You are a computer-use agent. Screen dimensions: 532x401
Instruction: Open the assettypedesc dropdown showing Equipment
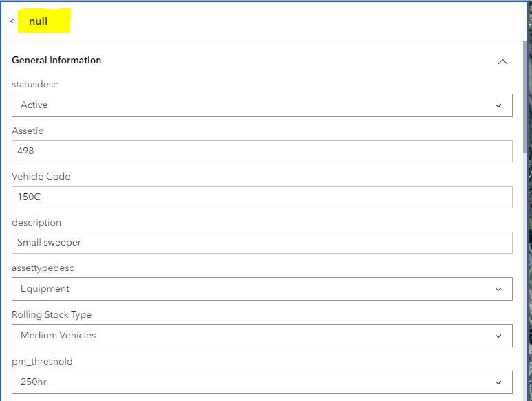click(262, 289)
